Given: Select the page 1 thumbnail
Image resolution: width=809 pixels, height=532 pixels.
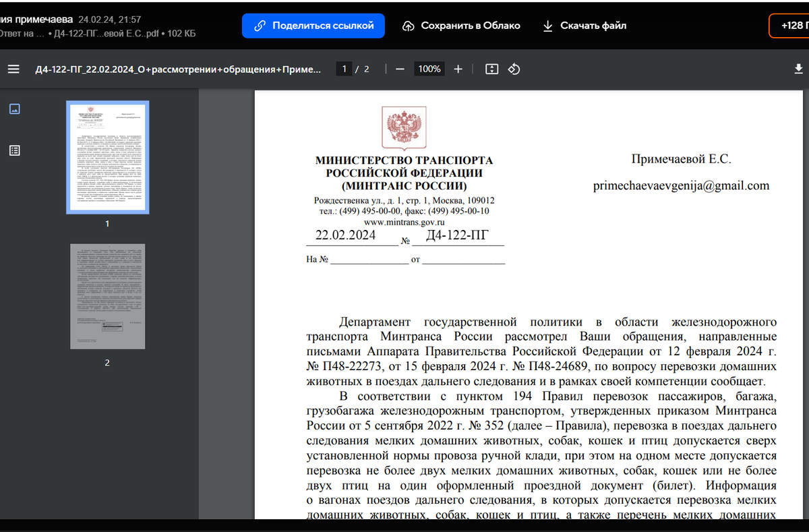Looking at the screenshot, I should [x=107, y=157].
